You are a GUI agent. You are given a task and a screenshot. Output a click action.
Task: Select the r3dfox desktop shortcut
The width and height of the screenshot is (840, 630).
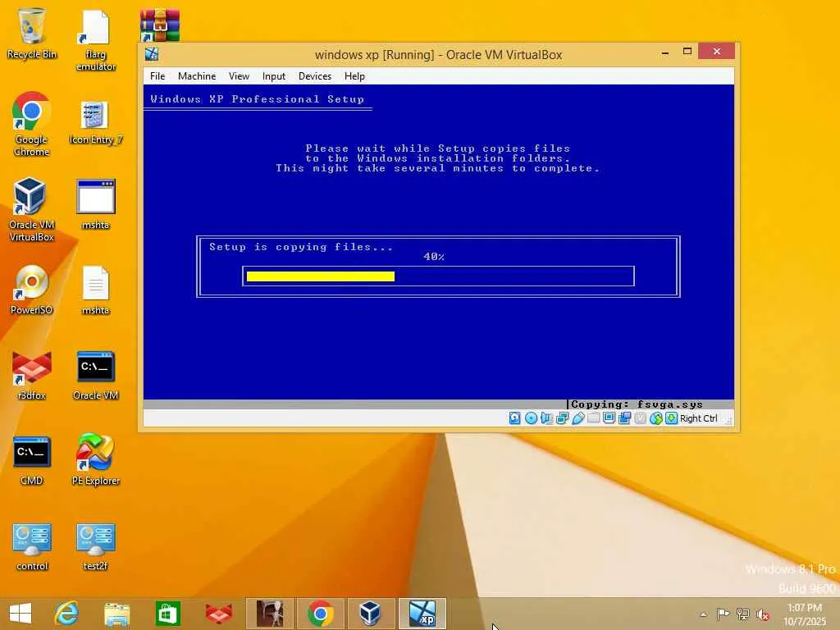[32, 376]
